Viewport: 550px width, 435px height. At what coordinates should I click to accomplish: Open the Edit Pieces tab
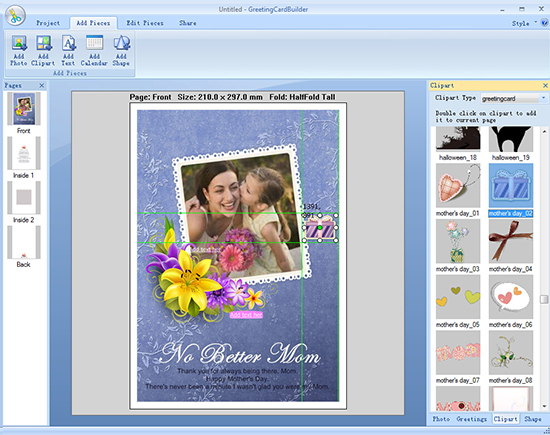(x=145, y=23)
